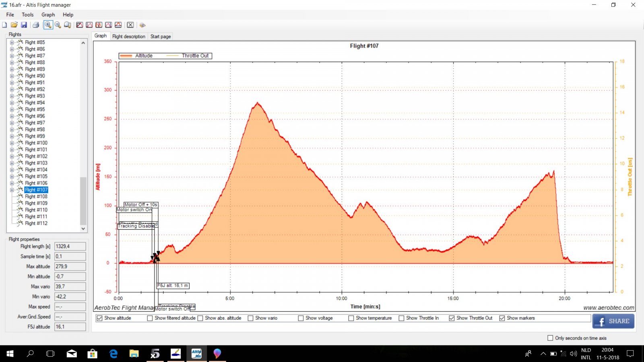Click the www.aerobtec.com link
The width and height of the screenshot is (644, 362).
[609, 308]
